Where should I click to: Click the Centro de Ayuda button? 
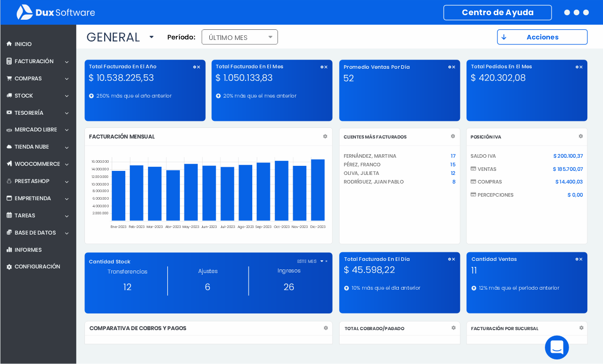[x=497, y=13]
